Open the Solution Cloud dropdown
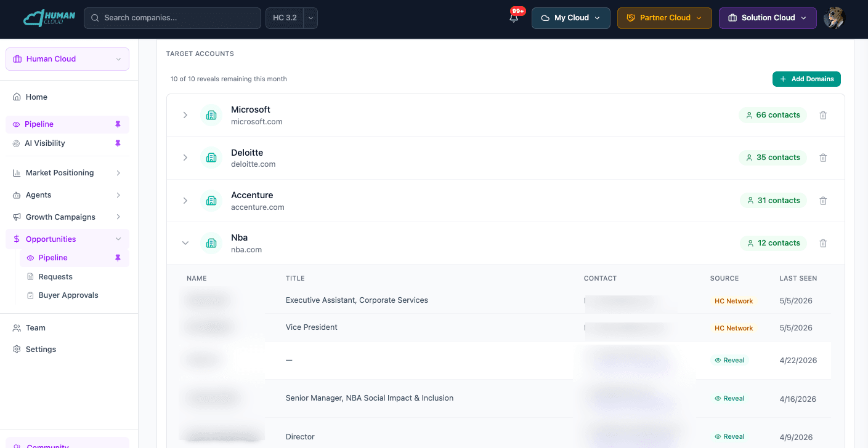The image size is (868, 448). coord(768,18)
